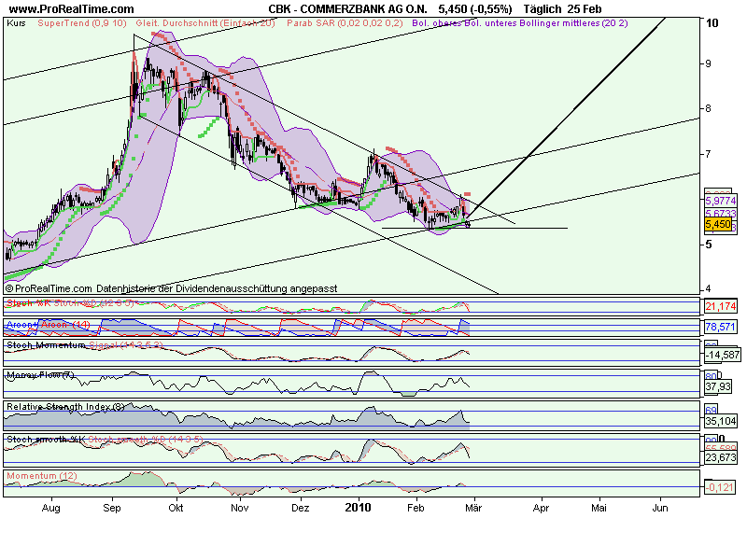
Task: Click the Täglich timeframe label
Action: pos(543,9)
